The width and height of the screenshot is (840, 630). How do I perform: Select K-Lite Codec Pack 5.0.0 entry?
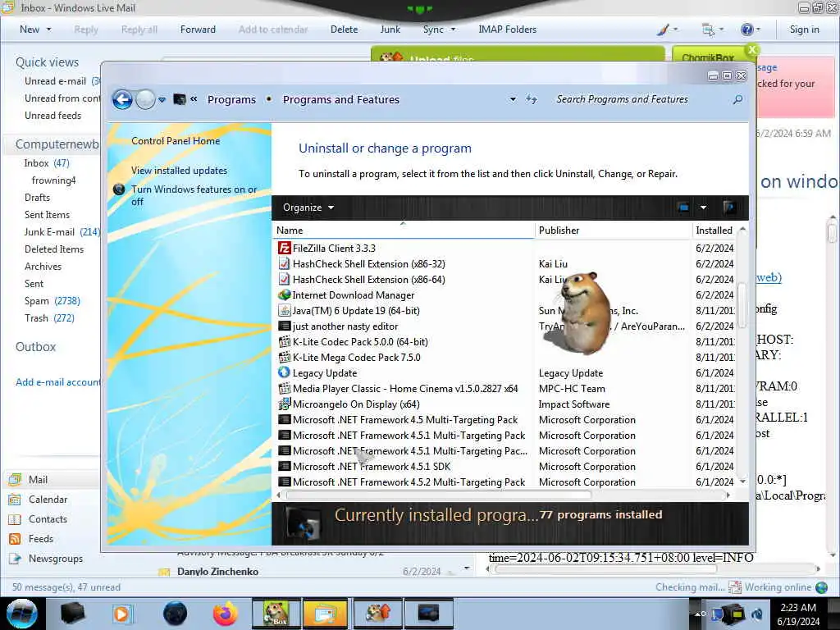(505, 342)
